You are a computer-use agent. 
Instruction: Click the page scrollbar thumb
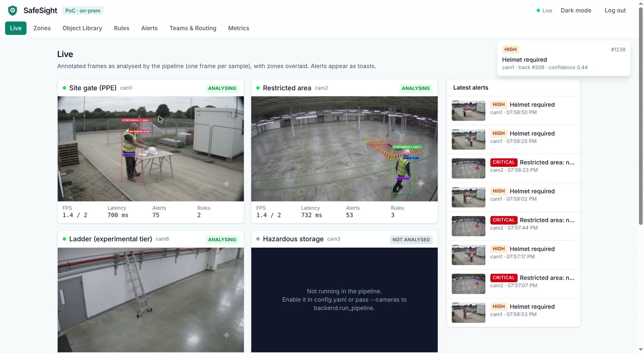641,116
